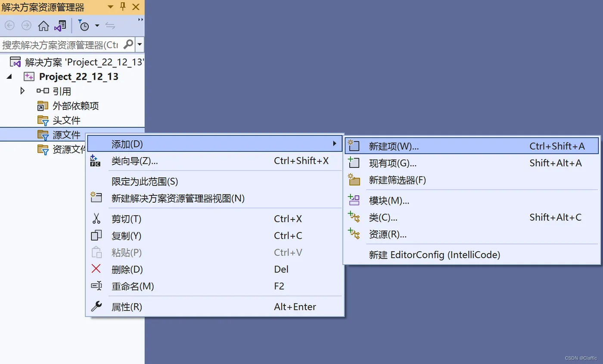This screenshot has height=364, width=603.
Task: Choose 粘贴(P) from the context menu
Action: point(215,253)
